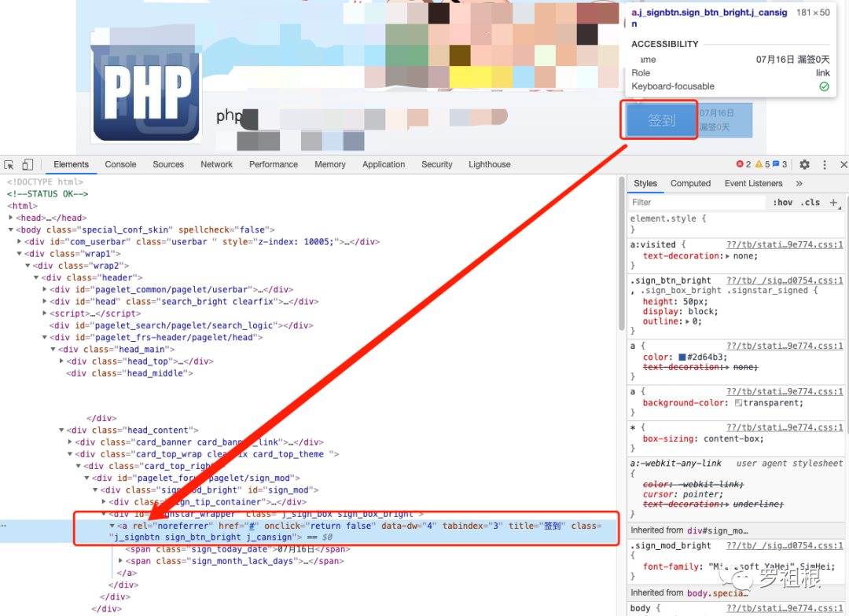
Task: Open a:visited rule stylesheet source link
Action: (785, 244)
